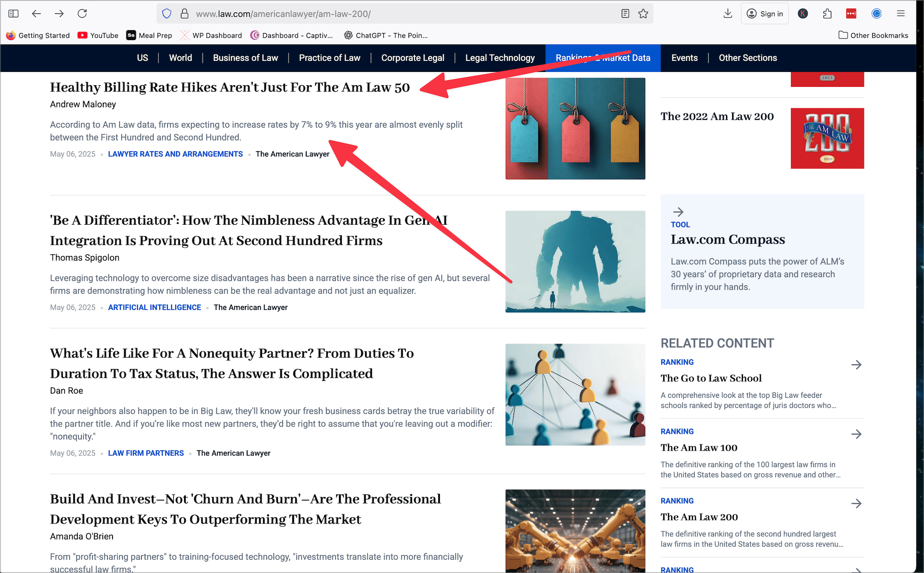Select Legal Technology in the navigation bar

click(x=500, y=58)
